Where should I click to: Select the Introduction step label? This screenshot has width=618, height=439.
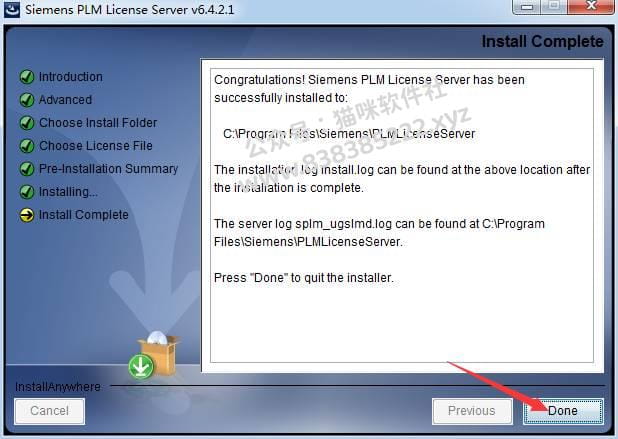click(71, 77)
